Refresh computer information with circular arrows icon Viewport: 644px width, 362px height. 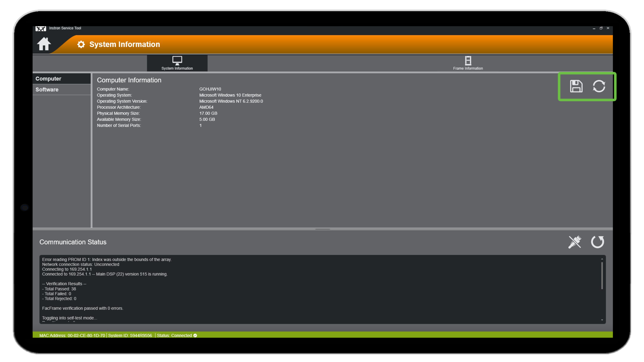[599, 86]
